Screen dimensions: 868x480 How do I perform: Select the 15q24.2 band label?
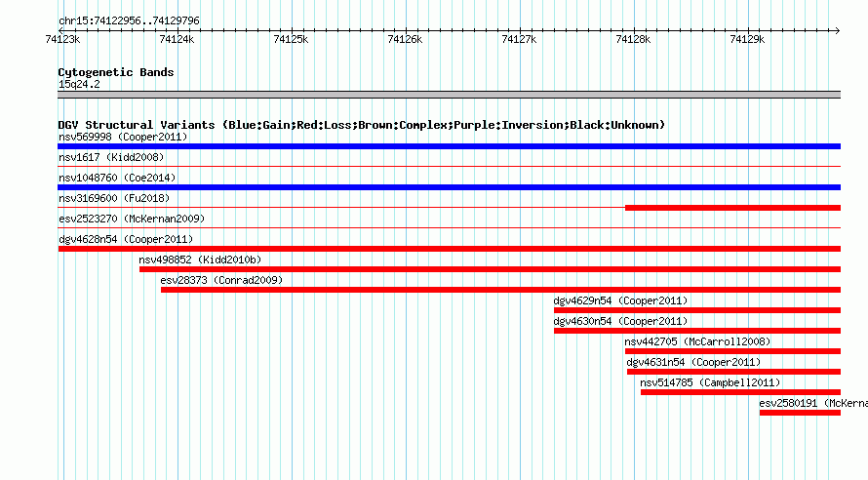pos(79,84)
